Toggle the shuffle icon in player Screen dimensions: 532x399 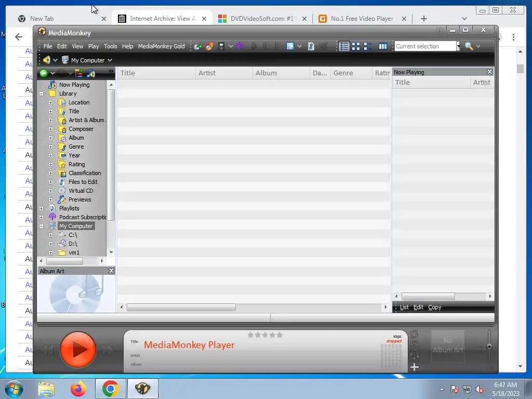(x=414, y=345)
